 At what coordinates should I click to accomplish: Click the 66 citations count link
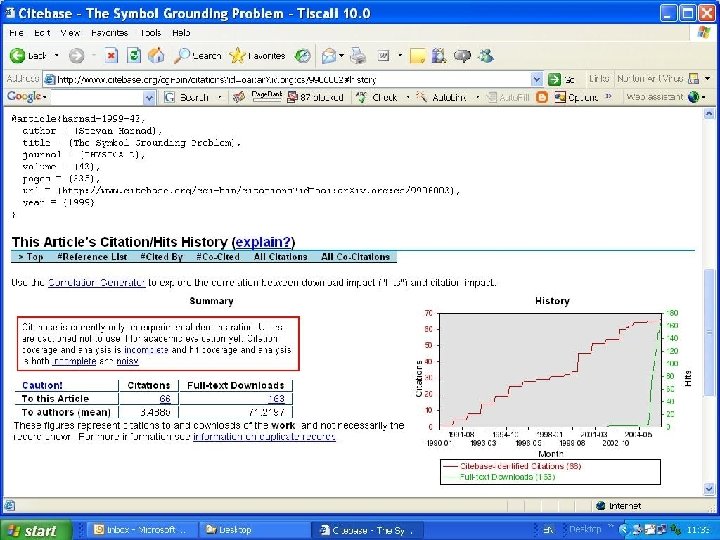tap(165, 399)
